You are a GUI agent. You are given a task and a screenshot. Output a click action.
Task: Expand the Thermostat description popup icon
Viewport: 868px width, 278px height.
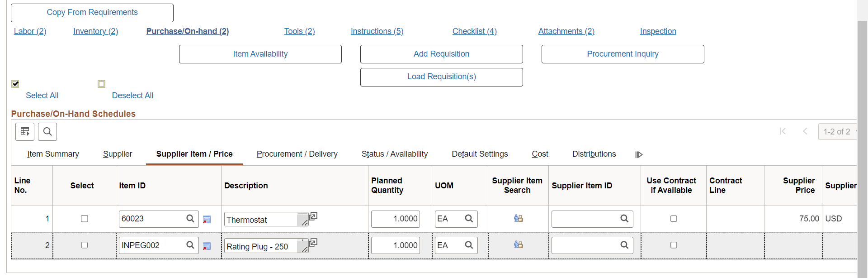coord(313,216)
